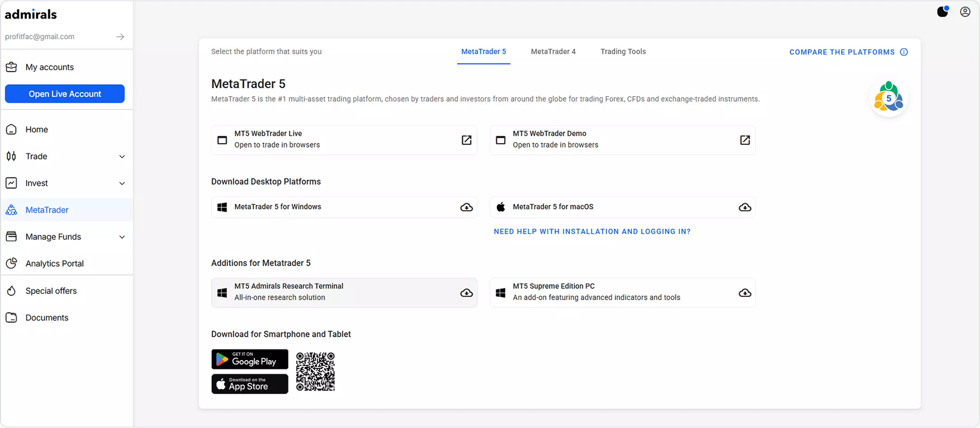Open the Documents folder icon

tap(11, 318)
